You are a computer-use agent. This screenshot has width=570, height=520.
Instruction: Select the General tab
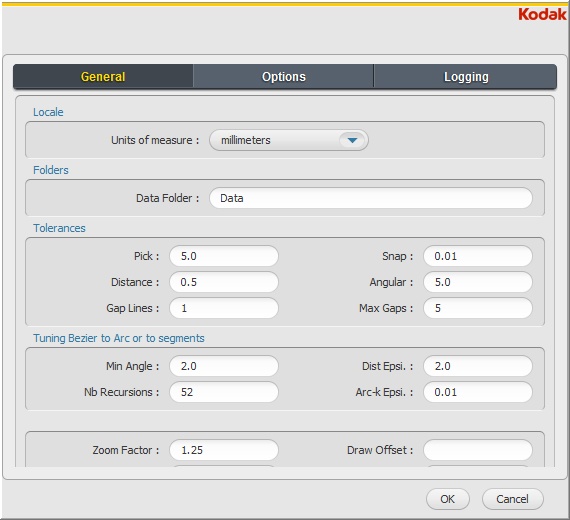pos(103,77)
